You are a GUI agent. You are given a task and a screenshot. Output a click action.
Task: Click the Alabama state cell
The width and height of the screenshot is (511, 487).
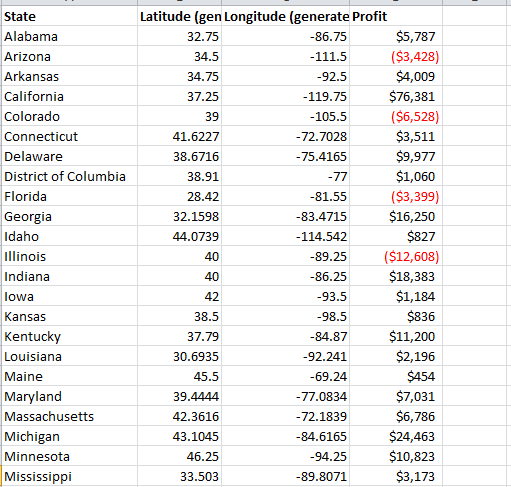69,36
